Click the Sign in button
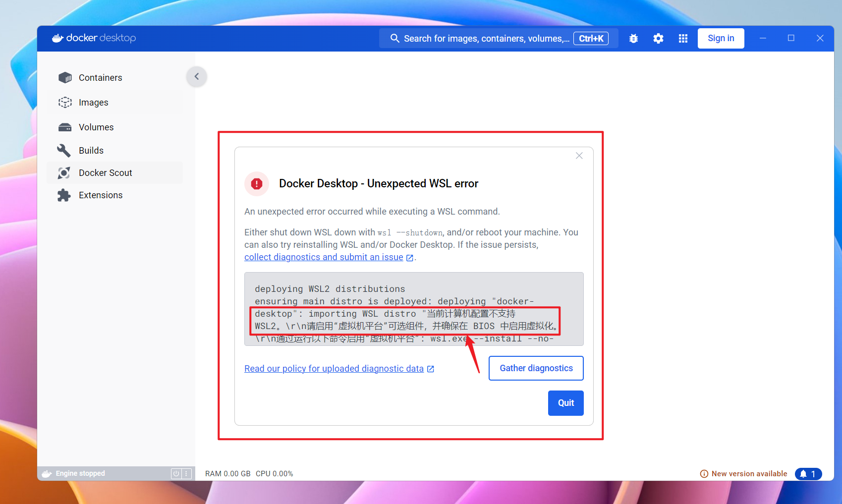Viewport: 842px width, 504px height. tap(721, 38)
